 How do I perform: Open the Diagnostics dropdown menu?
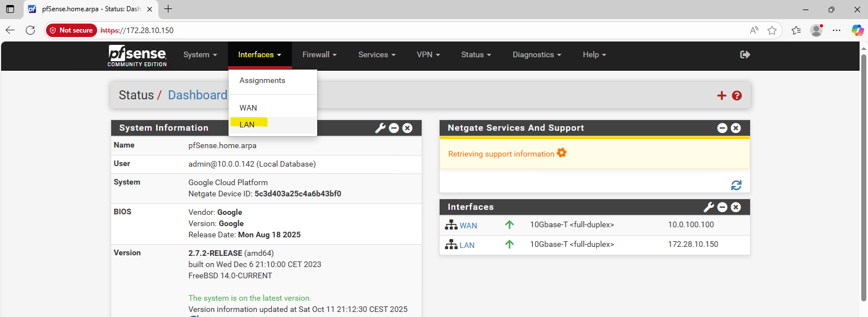(x=537, y=54)
